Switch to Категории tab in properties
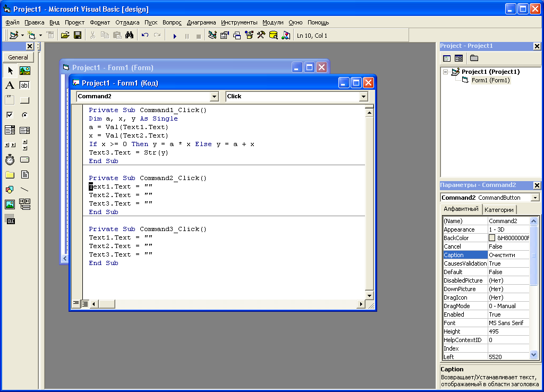The width and height of the screenshot is (544, 392). coord(499,210)
